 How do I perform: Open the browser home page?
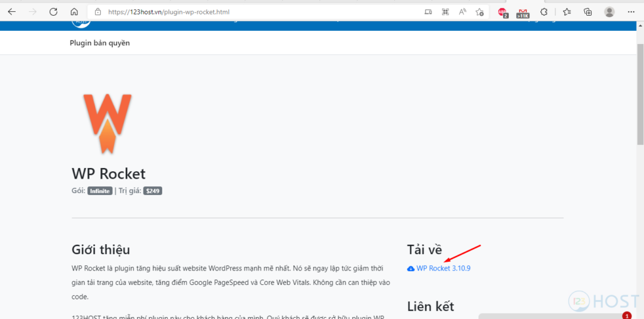(x=74, y=12)
